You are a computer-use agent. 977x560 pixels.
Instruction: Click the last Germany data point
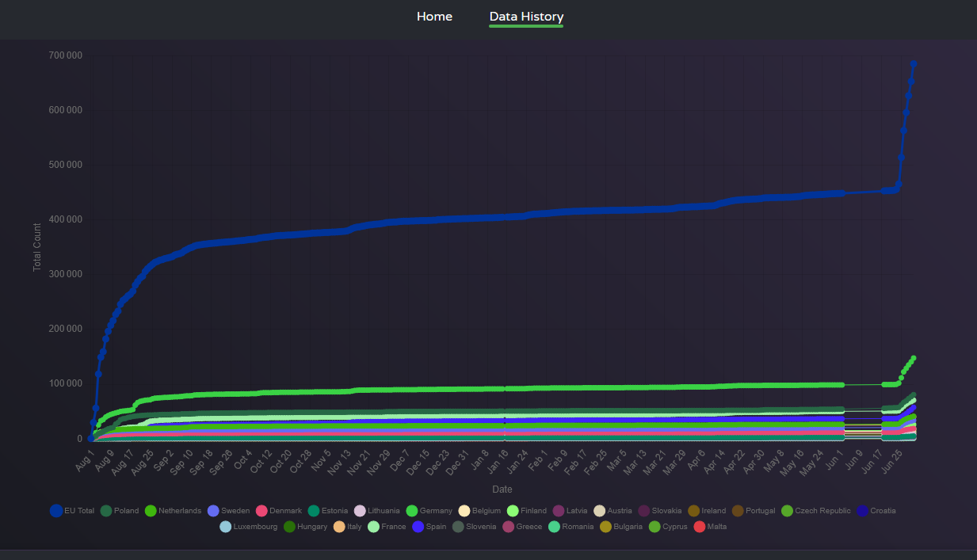(913, 358)
